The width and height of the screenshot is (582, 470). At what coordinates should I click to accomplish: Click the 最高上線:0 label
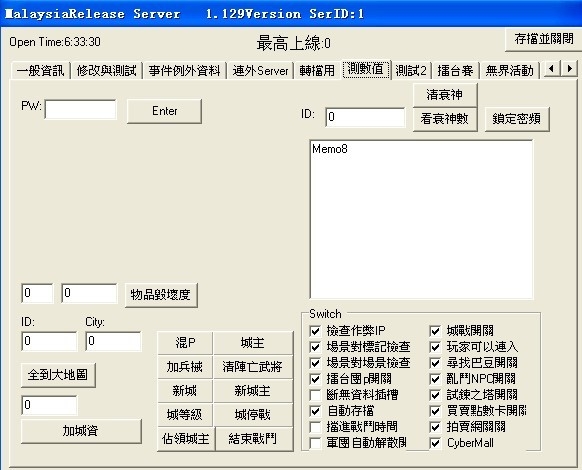(x=293, y=43)
